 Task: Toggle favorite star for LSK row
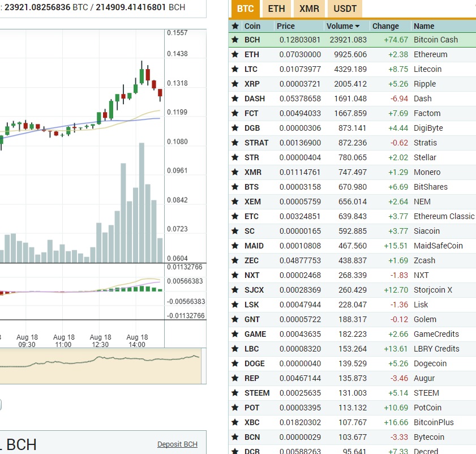click(235, 305)
